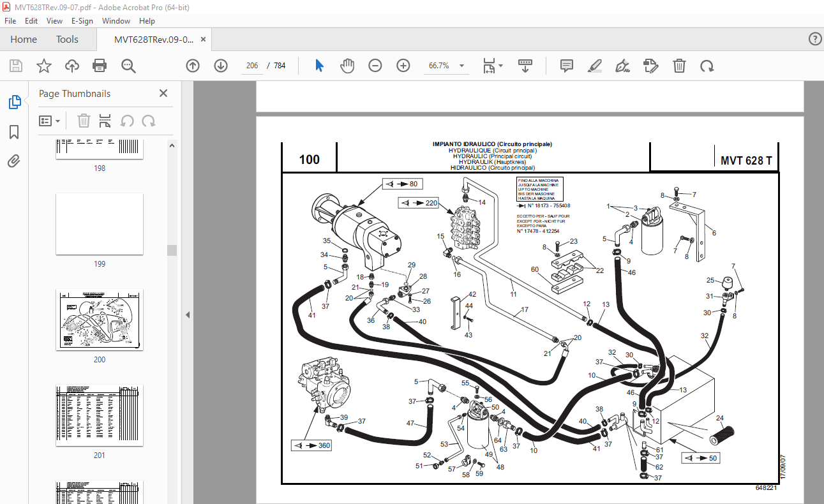Viewport: 824px width, 504px height.
Task: Add a comment with the speech bubble icon
Action: (566, 66)
